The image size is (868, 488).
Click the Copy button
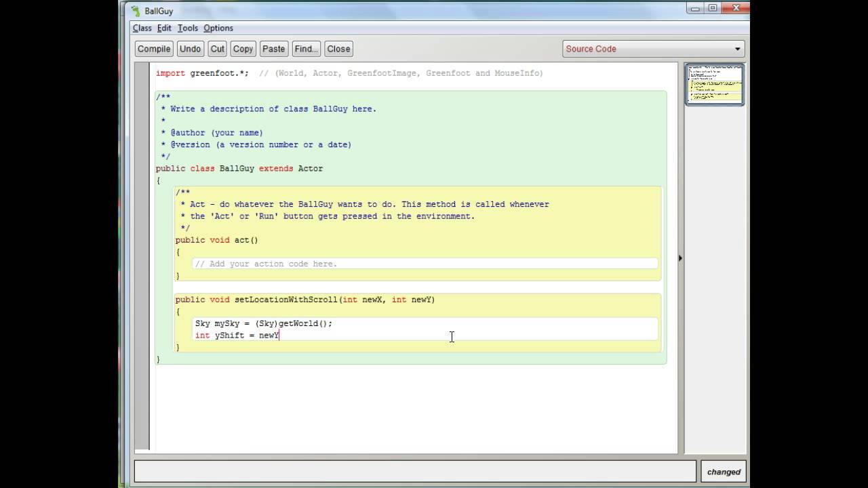coord(243,49)
